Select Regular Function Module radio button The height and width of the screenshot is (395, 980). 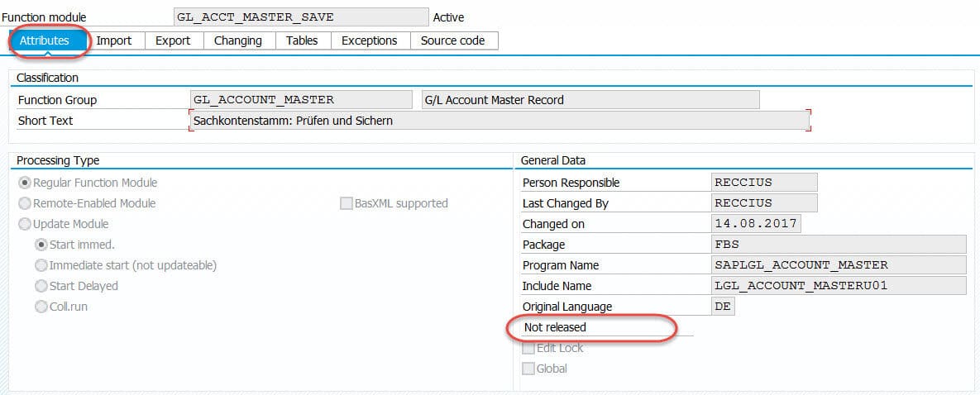pyautogui.click(x=26, y=183)
